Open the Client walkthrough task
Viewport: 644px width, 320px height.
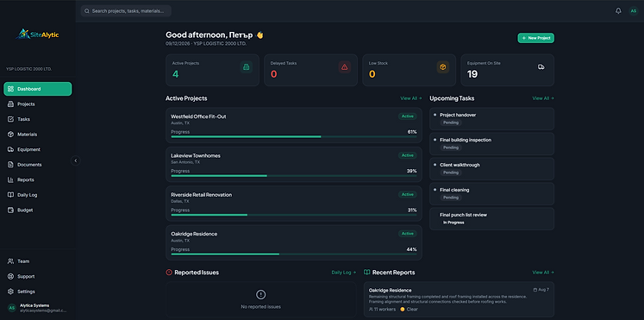[491, 169]
